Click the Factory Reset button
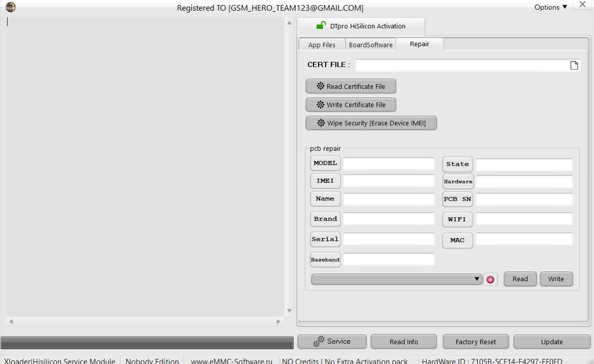 (x=476, y=342)
